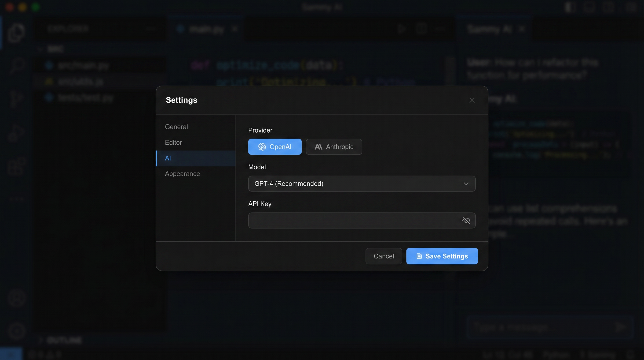644x360 pixels.
Task: Toggle API key visibility with the eye icon
Action: (x=466, y=220)
